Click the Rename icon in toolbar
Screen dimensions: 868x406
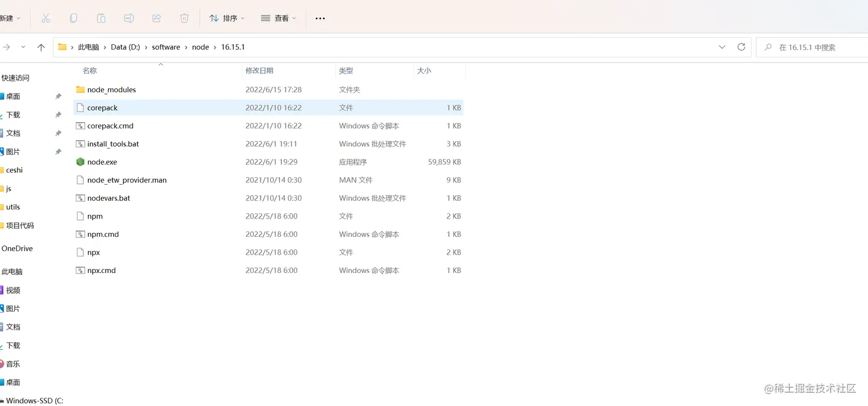pyautogui.click(x=129, y=18)
